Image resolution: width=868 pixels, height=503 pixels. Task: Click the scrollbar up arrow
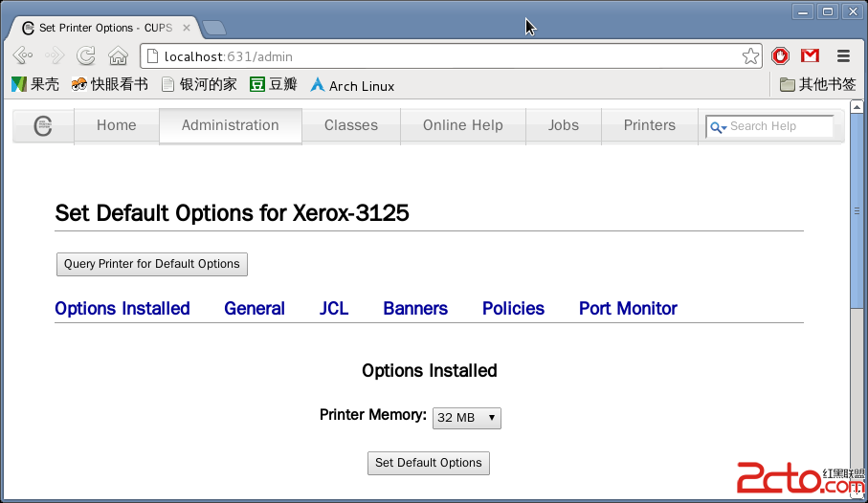(857, 106)
